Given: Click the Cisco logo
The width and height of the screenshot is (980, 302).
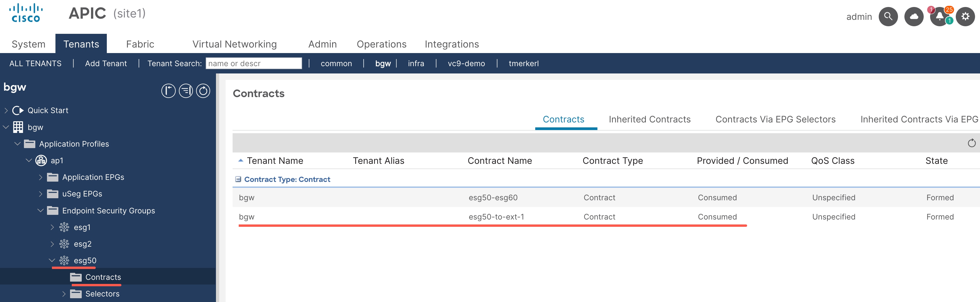Looking at the screenshot, I should point(26,13).
